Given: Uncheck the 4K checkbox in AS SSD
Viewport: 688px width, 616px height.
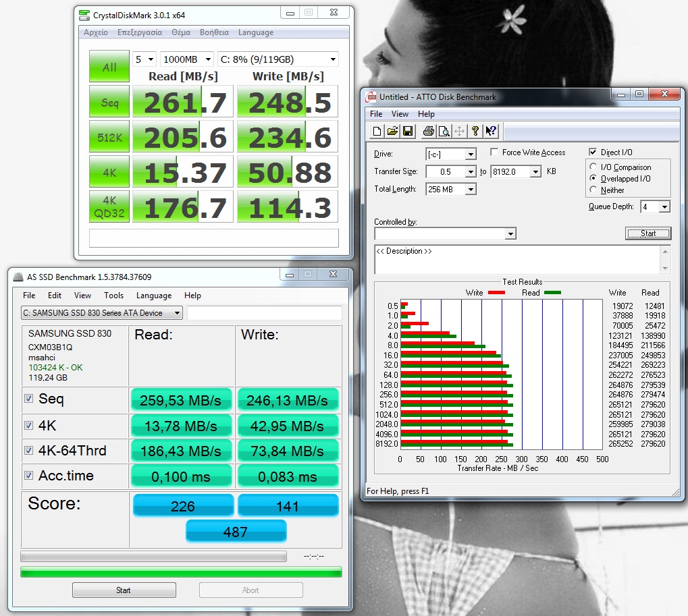Looking at the screenshot, I should 29,425.
